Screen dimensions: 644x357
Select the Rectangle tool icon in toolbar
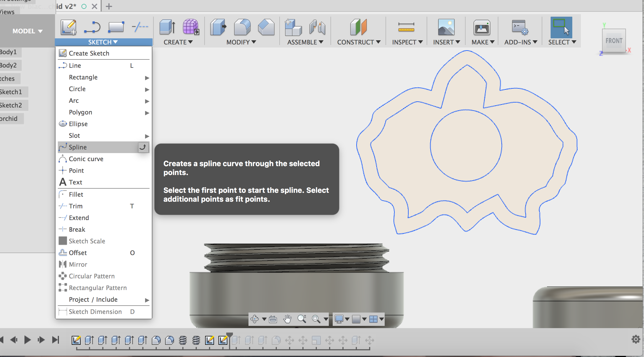click(x=116, y=27)
